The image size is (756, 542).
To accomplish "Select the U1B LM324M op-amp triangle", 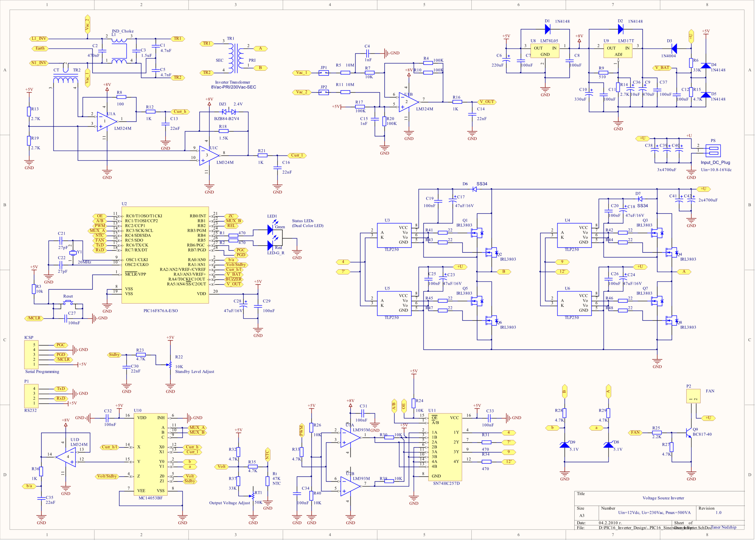I will pyautogui.click(x=409, y=102).
